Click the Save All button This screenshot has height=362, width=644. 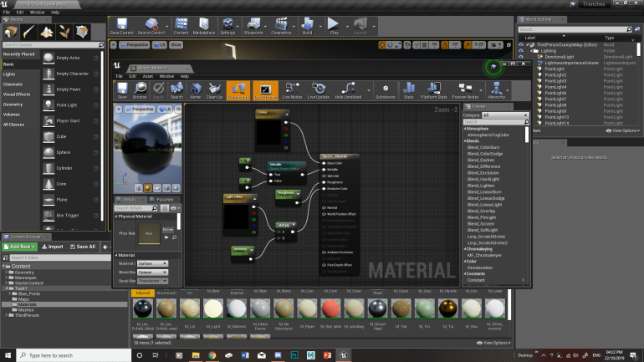pos(83,247)
